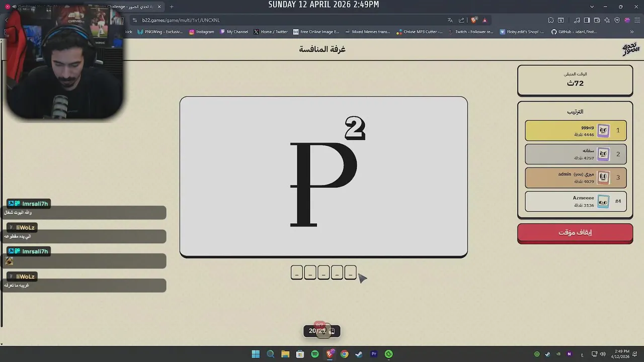Click the browser address bar URL
Viewport: 644px width, 362px height.
click(181, 20)
